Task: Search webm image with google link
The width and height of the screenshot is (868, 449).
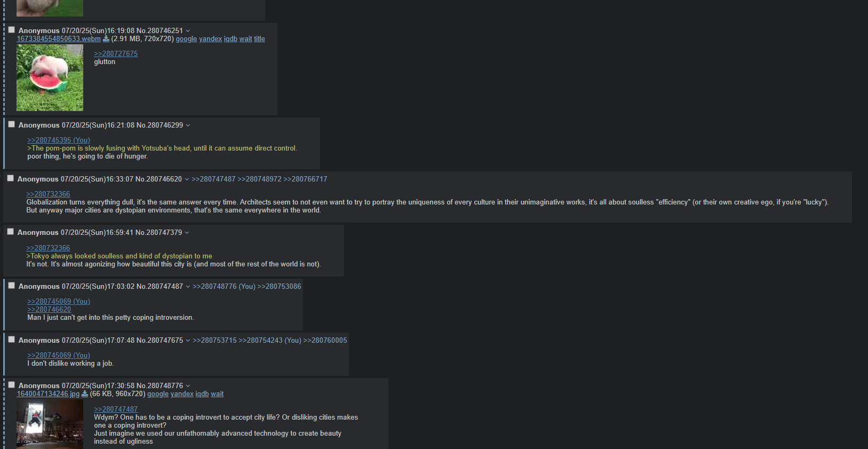Action: [186, 39]
